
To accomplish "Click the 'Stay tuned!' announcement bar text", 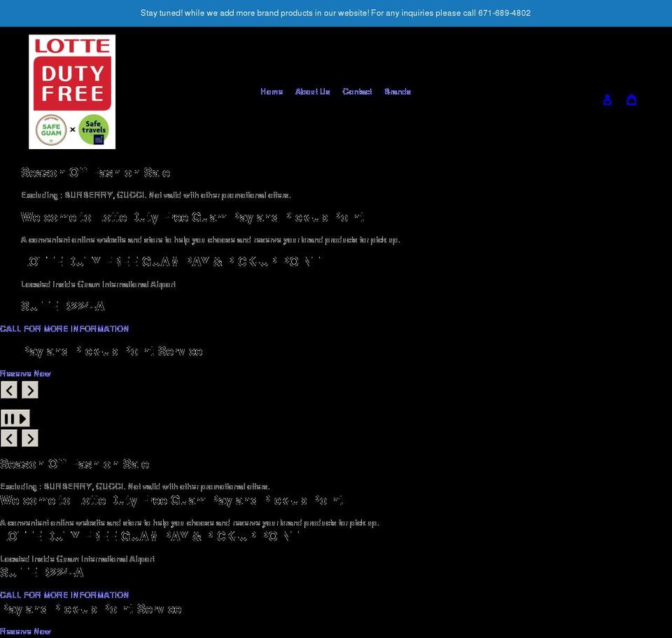I will click(x=335, y=13).
